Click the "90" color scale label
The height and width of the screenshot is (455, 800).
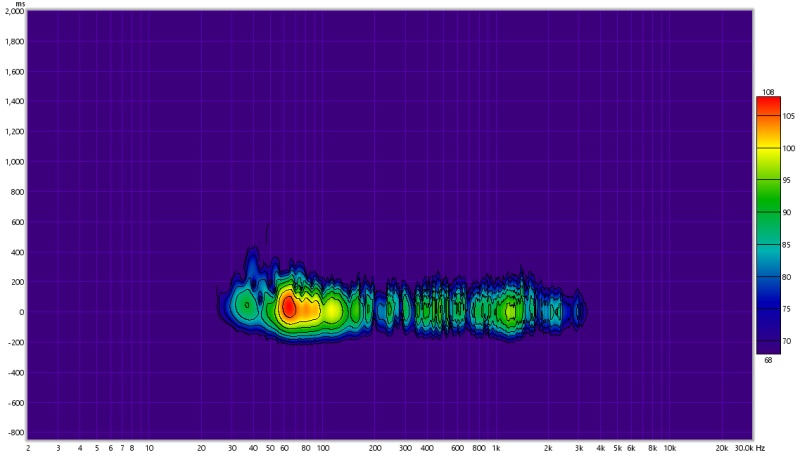tap(786, 212)
